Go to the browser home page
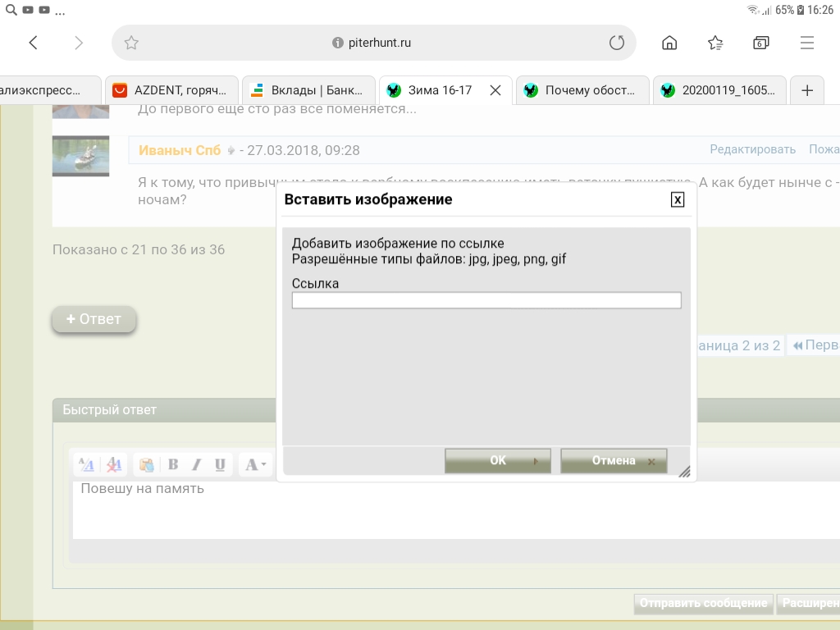The height and width of the screenshot is (630, 840). click(669, 43)
